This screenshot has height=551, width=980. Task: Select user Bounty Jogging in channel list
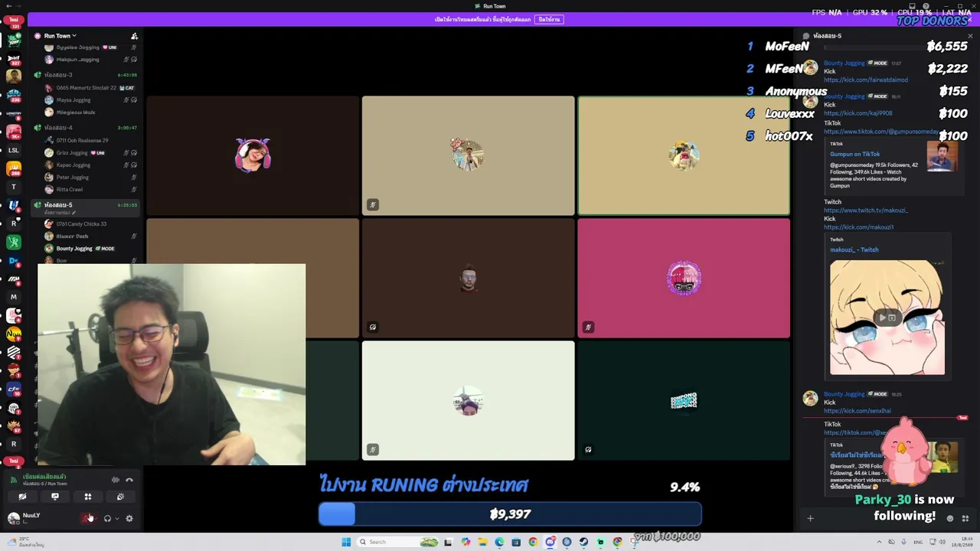tap(90, 249)
